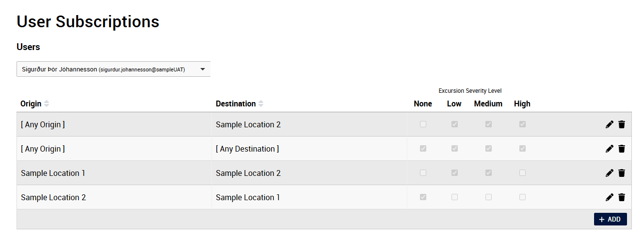Delete the Any Origin to Any Destination row
Screen dimensions: 644x241
coord(622,149)
